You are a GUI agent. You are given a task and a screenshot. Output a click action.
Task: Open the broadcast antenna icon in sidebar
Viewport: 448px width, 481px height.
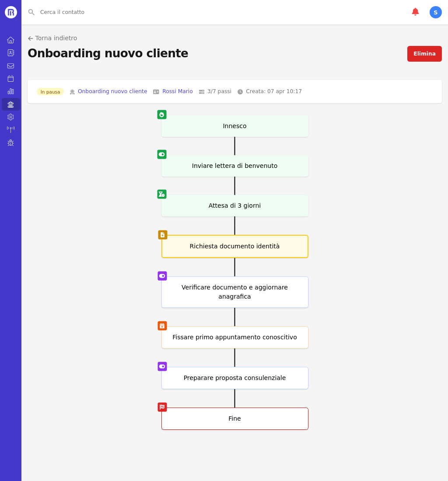click(x=10, y=129)
